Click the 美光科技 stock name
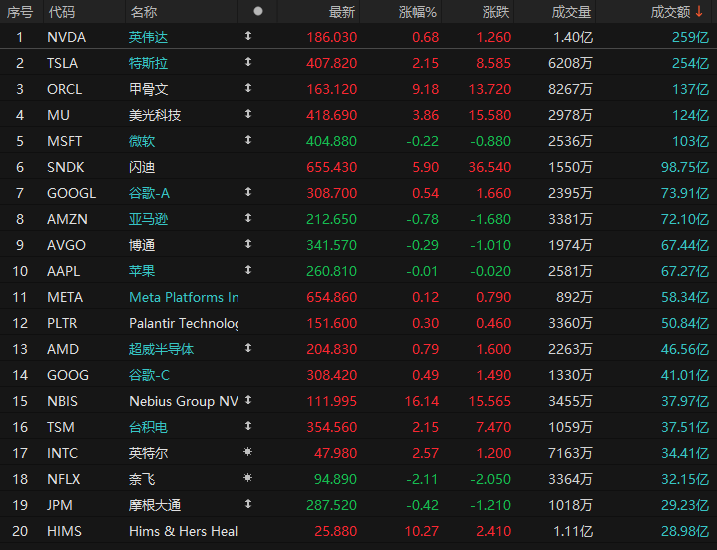717x550 pixels. 155,115
